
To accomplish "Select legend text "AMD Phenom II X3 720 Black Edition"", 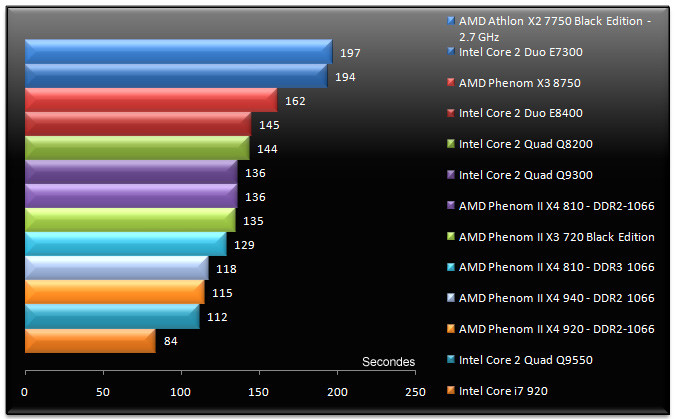I will (x=556, y=237).
